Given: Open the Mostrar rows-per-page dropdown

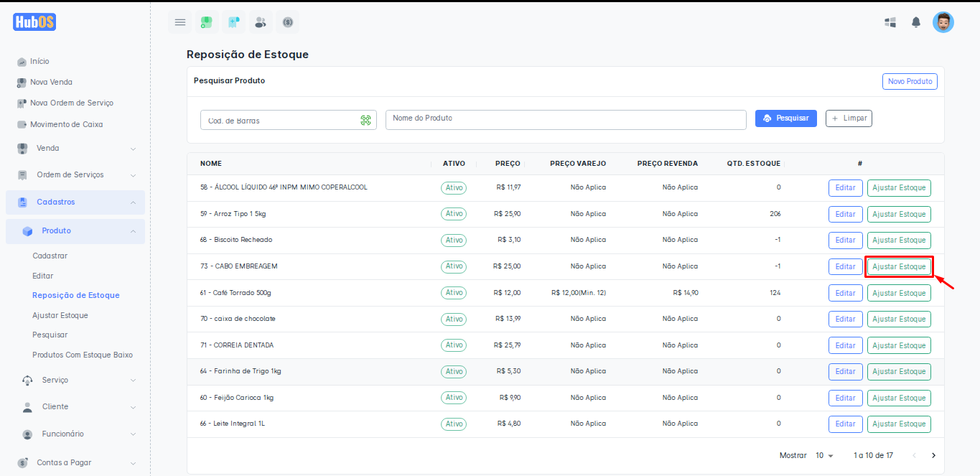Looking at the screenshot, I should 825,456.
